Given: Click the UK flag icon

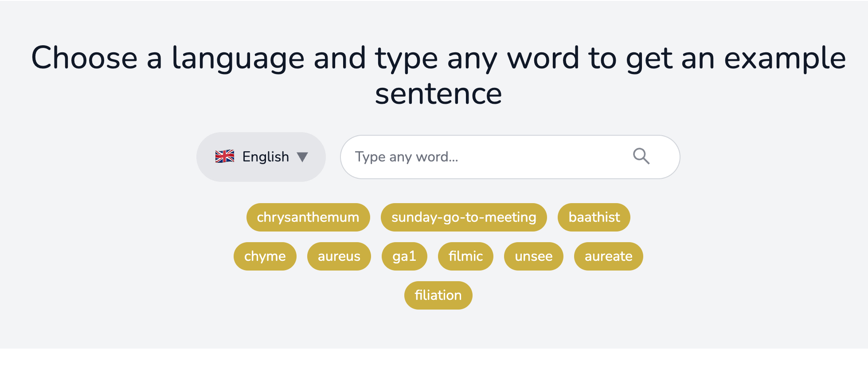Looking at the screenshot, I should [x=225, y=157].
